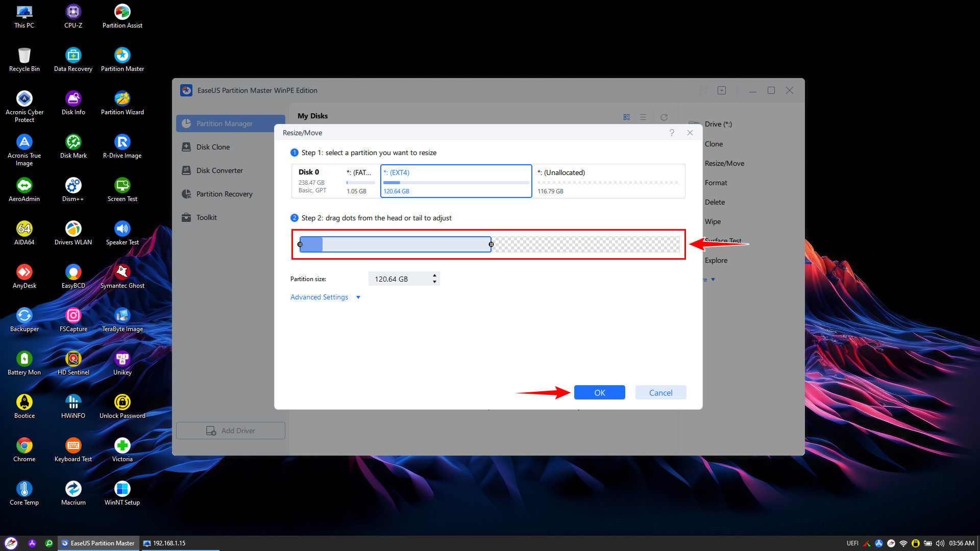Launch the Symantec Ghost desktop icon
Viewport: 980px width, 551px height.
[x=122, y=272]
